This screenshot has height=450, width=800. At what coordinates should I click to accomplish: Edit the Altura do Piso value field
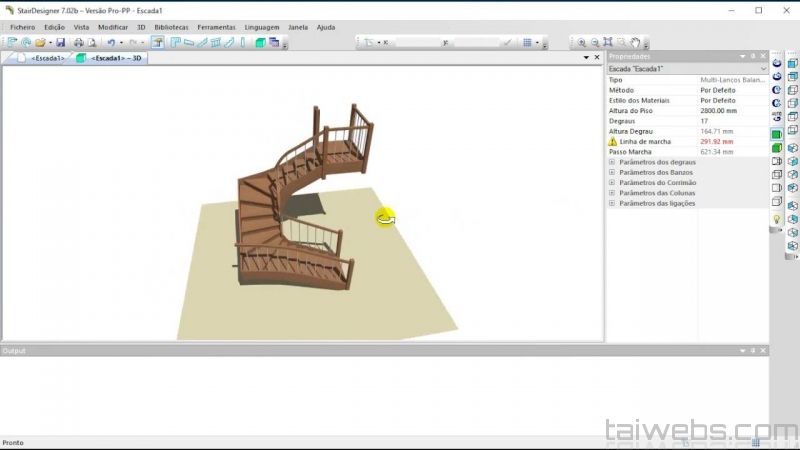[x=730, y=111]
